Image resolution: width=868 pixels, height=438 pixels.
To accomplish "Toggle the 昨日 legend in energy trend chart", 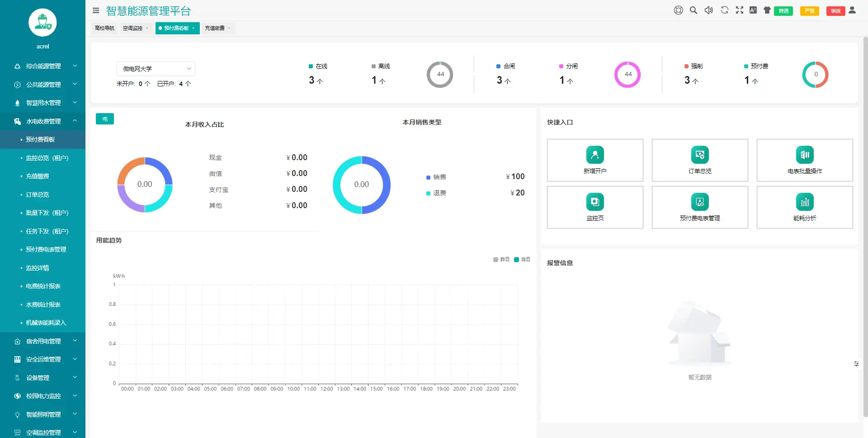I will point(501,260).
